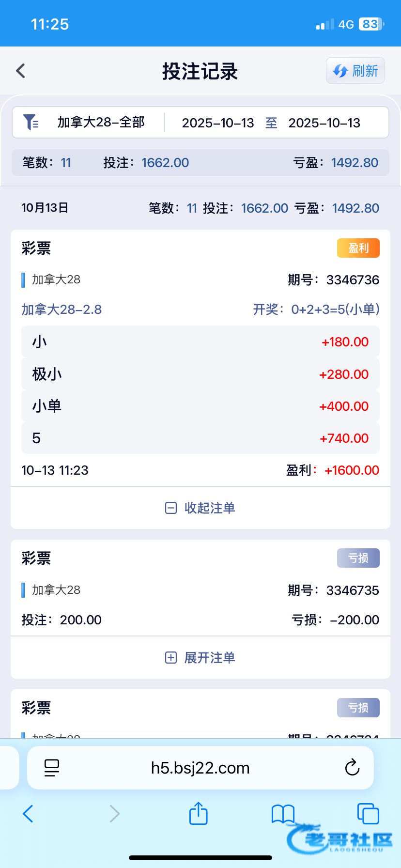Open the Safari page menu icon
This screenshot has width=401, height=868.
tap(52, 768)
